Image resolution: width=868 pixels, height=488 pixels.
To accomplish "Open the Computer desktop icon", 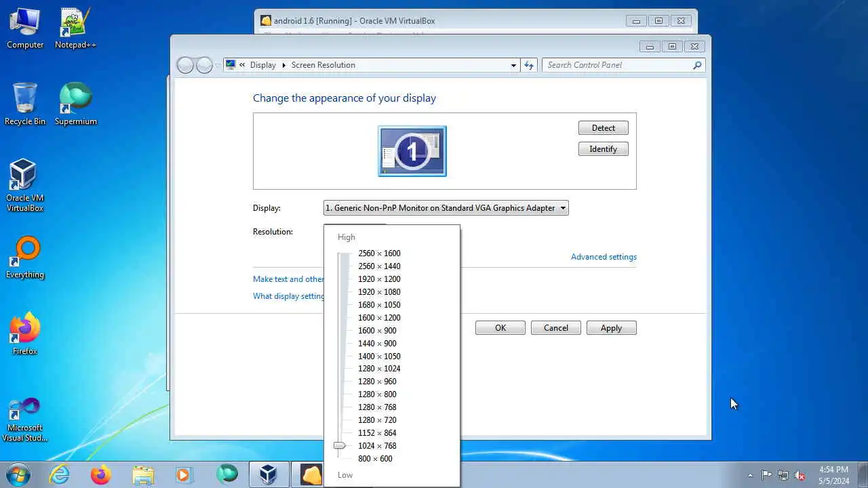I will click(25, 28).
